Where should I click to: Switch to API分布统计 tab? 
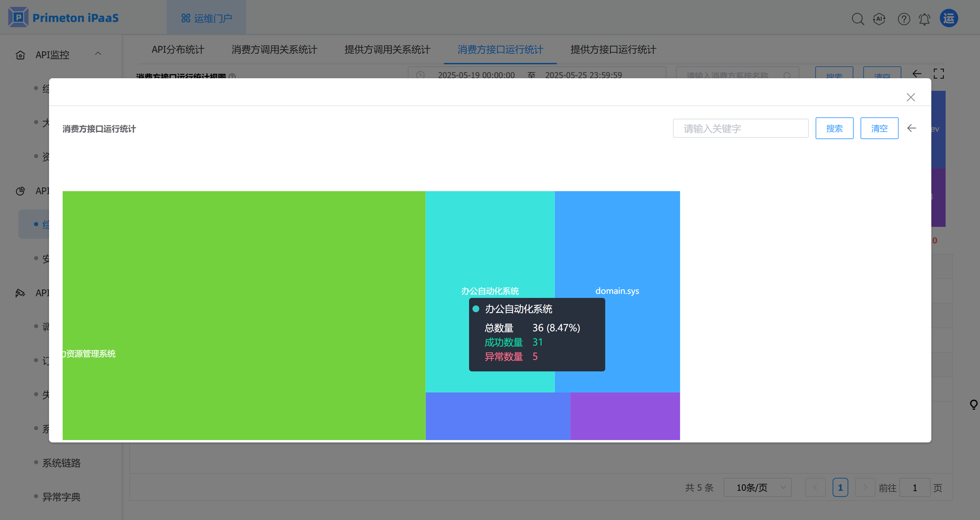(178, 49)
